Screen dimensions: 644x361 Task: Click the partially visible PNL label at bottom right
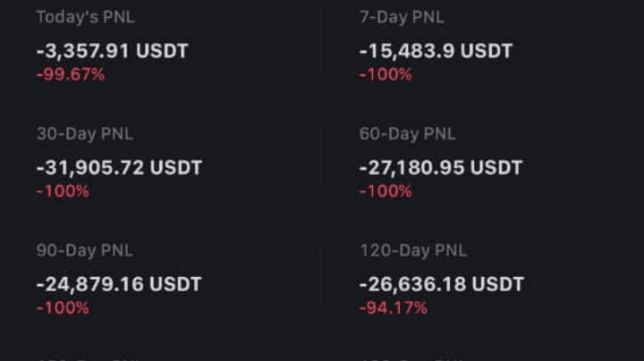(412, 358)
